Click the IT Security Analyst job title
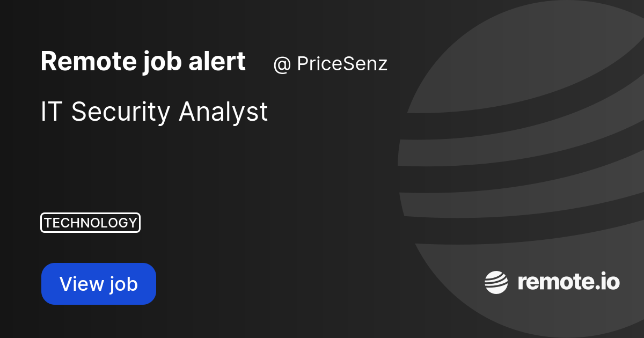The height and width of the screenshot is (338, 644). 154,112
